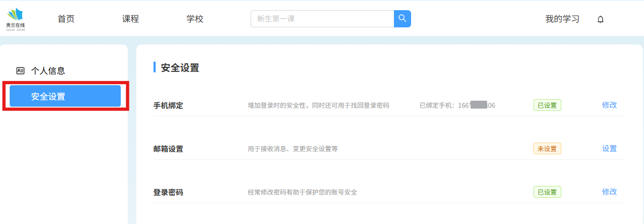Click the 已设置 tag in 手机绑定 row
644x224 pixels.
tap(547, 105)
